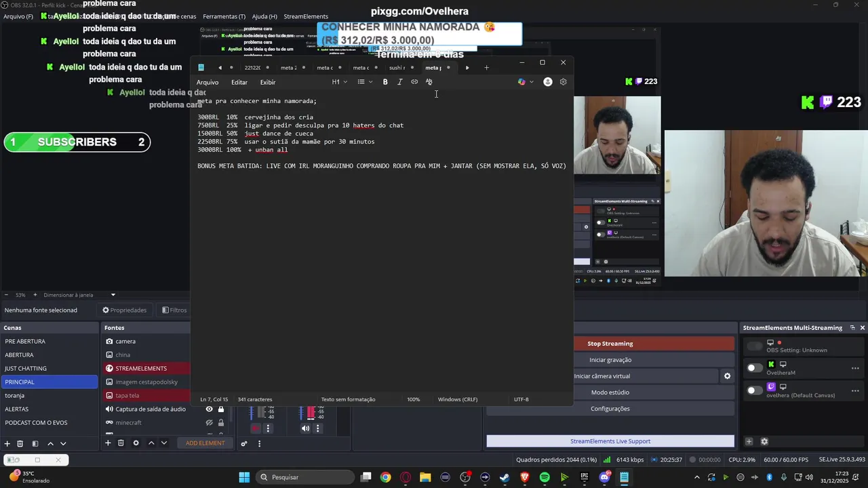The width and height of the screenshot is (868, 488).
Task: Open audio mixer advanced settings gears
Action: [x=244, y=444]
